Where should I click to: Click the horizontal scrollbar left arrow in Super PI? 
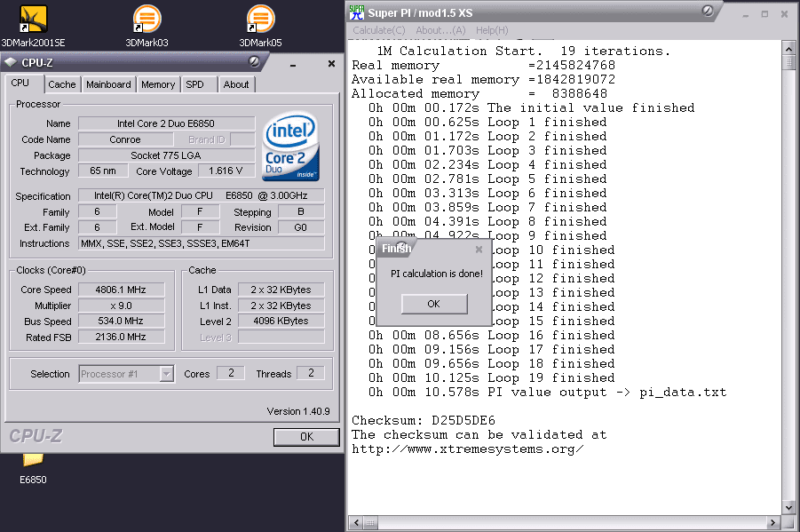[x=356, y=523]
